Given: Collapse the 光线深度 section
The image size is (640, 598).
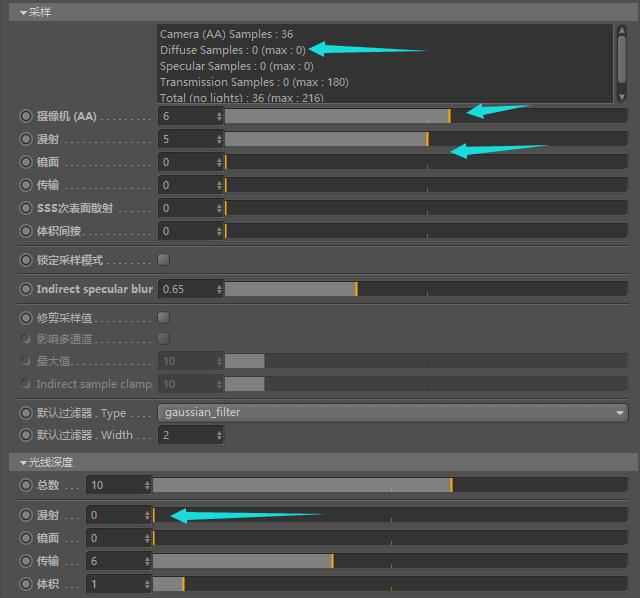Looking at the screenshot, I should coord(23,462).
